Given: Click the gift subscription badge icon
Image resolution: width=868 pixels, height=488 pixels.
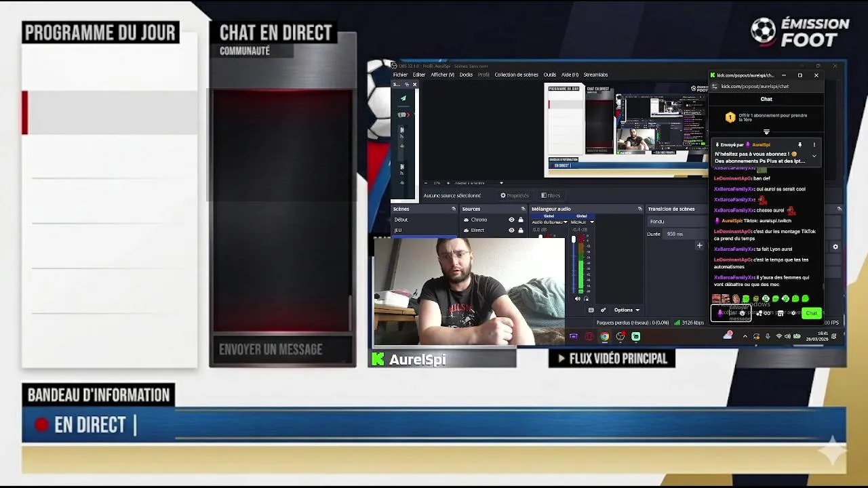Looking at the screenshot, I should click(730, 117).
